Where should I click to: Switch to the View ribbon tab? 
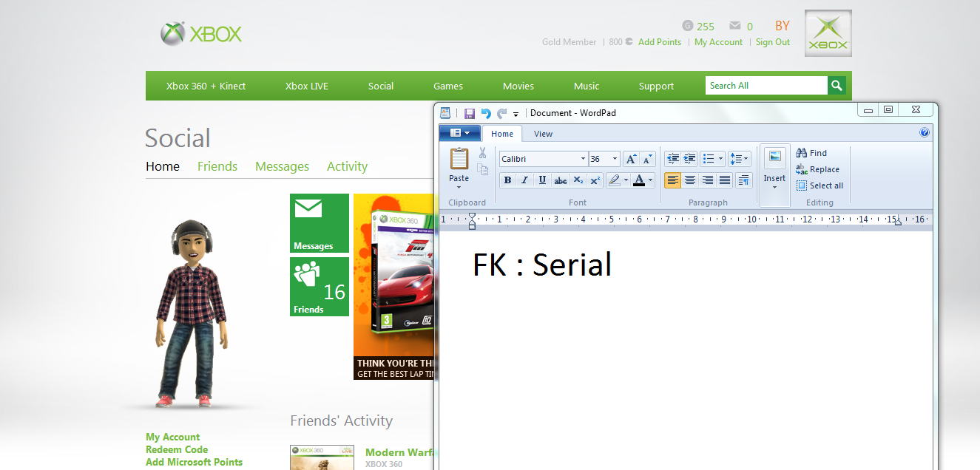click(543, 134)
